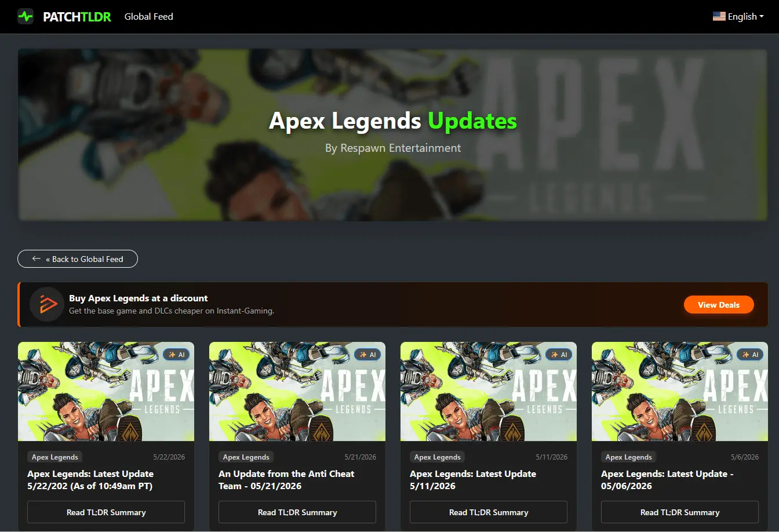
Task: Read TL;DR Summary for the 05/06/2026 update
Action: tap(680, 512)
